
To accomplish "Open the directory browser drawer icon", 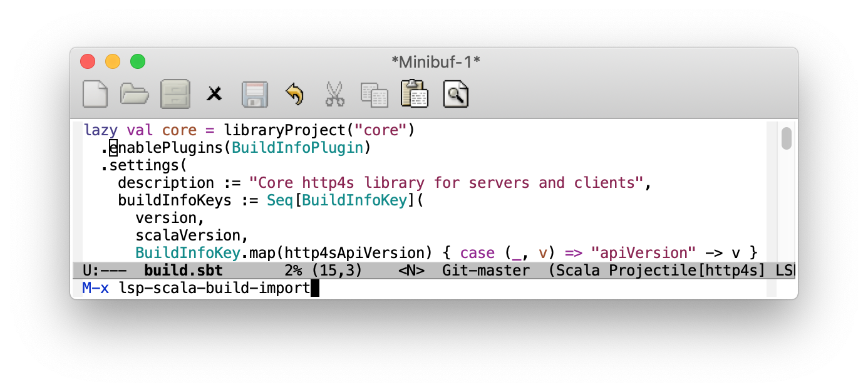I will (175, 93).
